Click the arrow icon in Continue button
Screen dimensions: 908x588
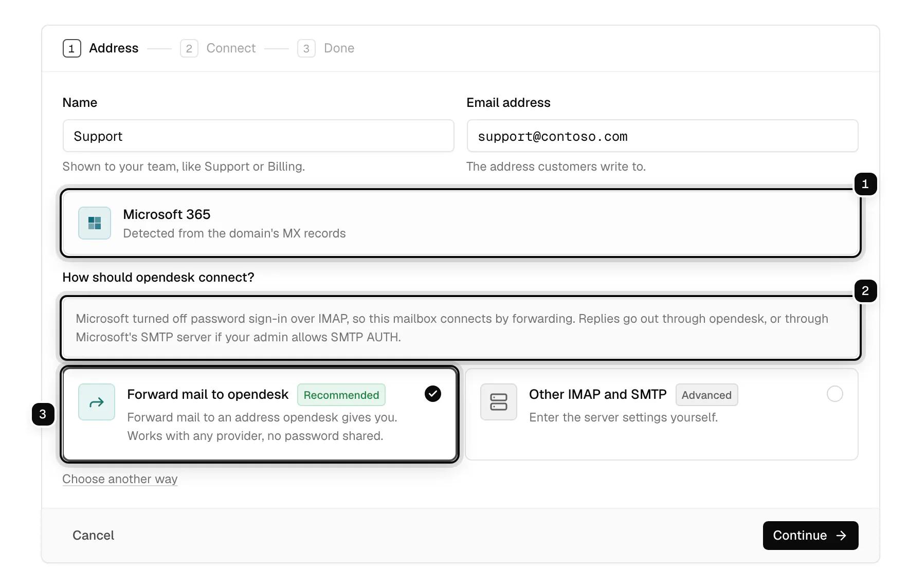841,536
